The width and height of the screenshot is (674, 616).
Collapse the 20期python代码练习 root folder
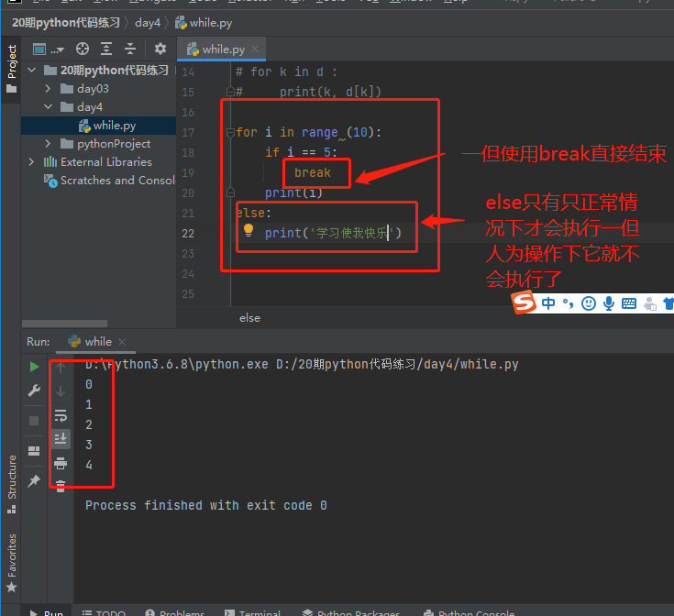click(32, 70)
